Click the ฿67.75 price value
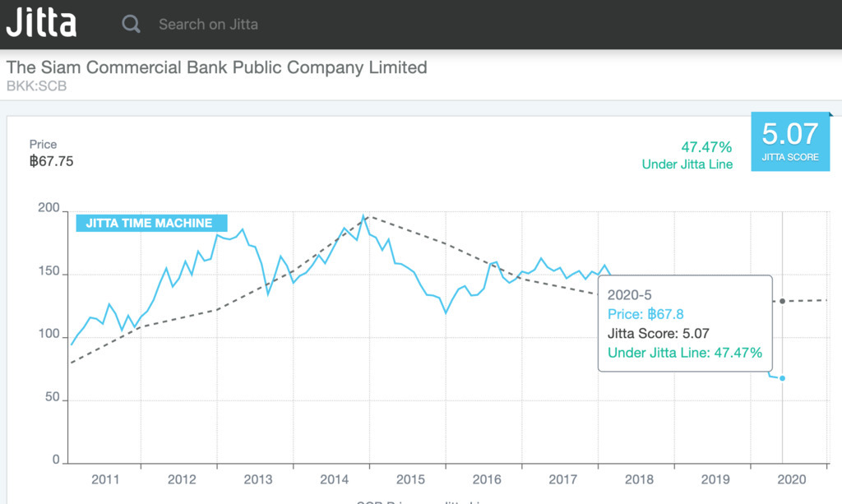Viewport: 842px width, 504px height. pos(52,161)
